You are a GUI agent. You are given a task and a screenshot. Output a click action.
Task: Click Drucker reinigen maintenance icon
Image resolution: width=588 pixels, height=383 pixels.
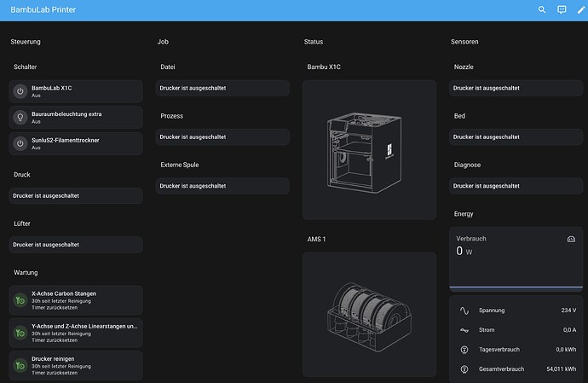(20, 366)
